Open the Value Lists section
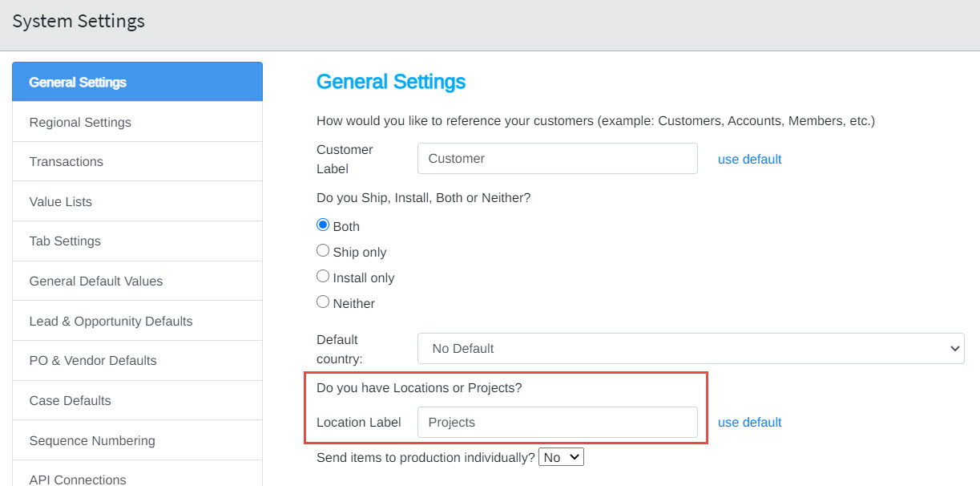The image size is (980, 486). [x=59, y=201]
